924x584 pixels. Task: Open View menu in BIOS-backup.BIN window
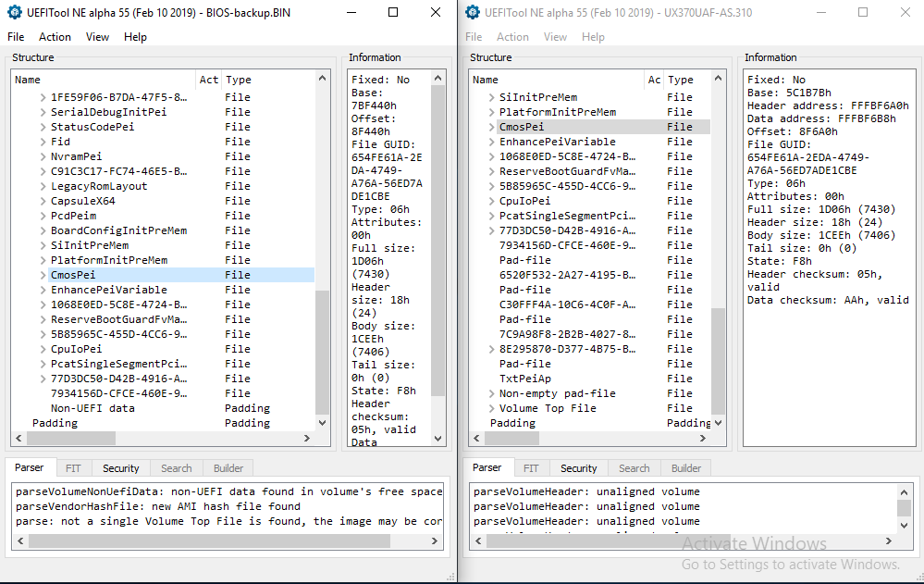coord(97,37)
